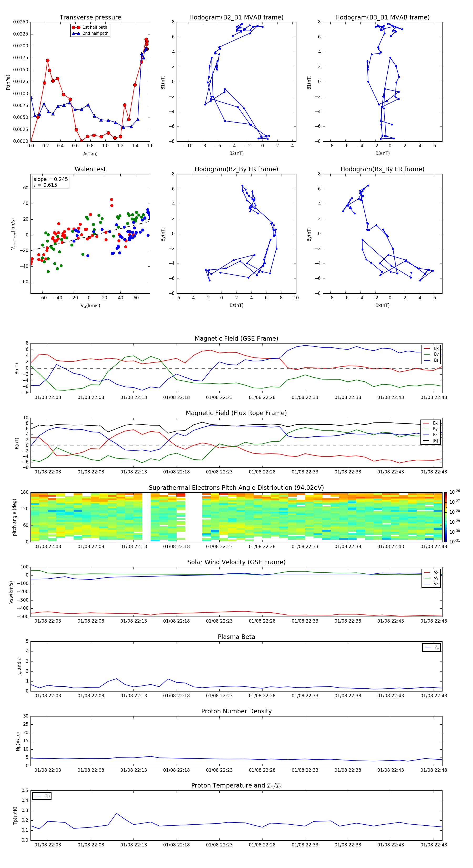Click the pitch angle spectrogram colorbar
Screen dimensions: 473x868
pyautogui.click(x=445, y=517)
